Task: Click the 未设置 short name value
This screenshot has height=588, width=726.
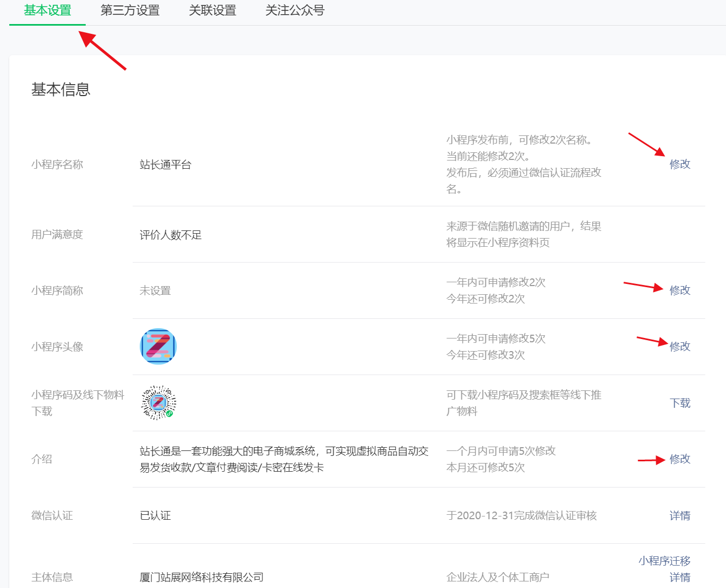Action: [155, 291]
